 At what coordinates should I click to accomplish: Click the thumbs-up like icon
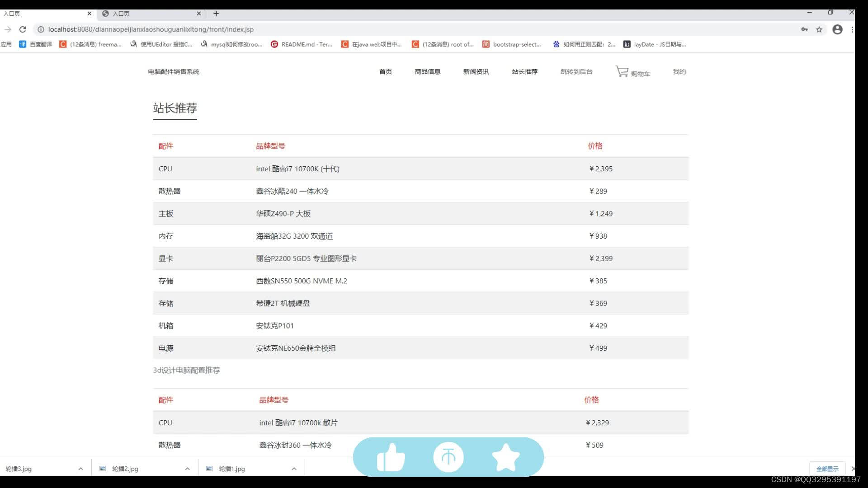(x=391, y=457)
